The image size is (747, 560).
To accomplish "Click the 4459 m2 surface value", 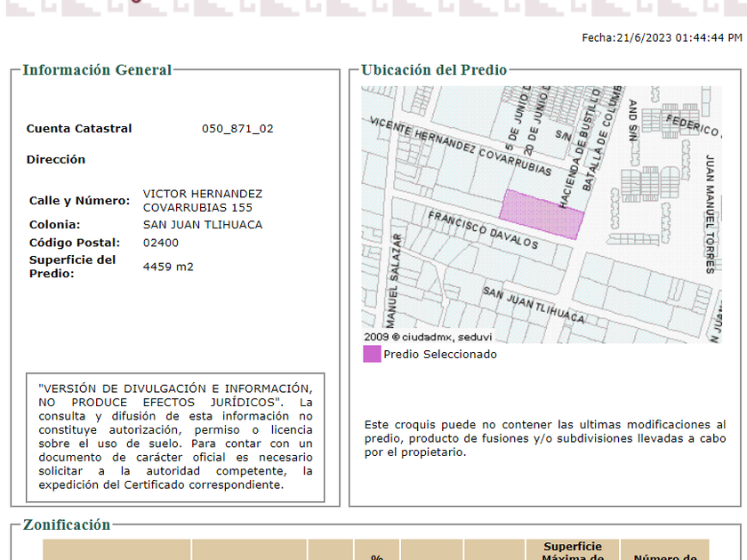I will click(x=168, y=267).
